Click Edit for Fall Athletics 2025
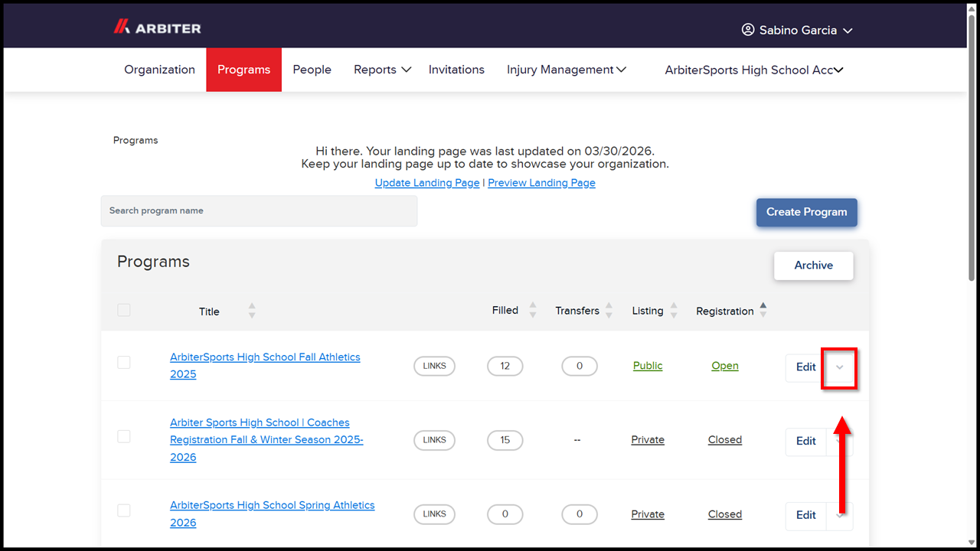 click(x=805, y=367)
